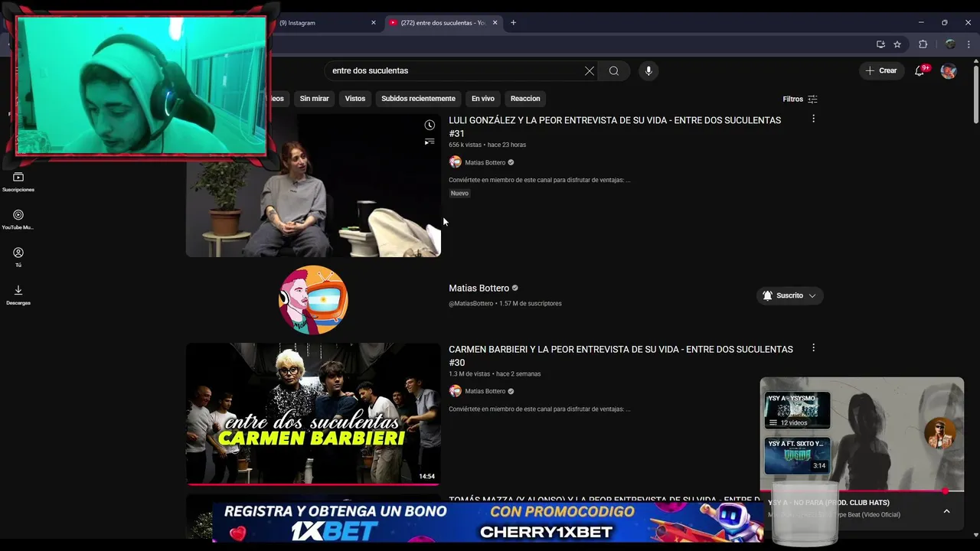The height and width of the screenshot is (551, 980).
Task: Close the Instagram tab
Action: 374,22
